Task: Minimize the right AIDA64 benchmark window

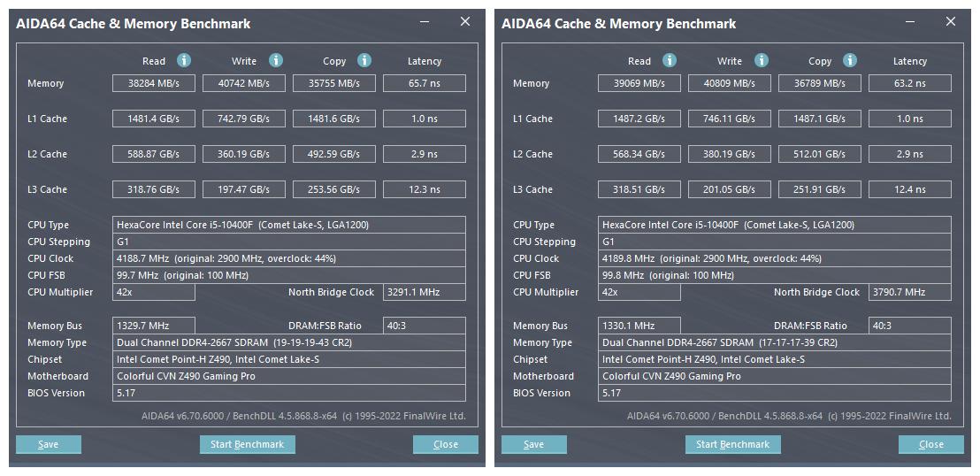Action: point(909,23)
